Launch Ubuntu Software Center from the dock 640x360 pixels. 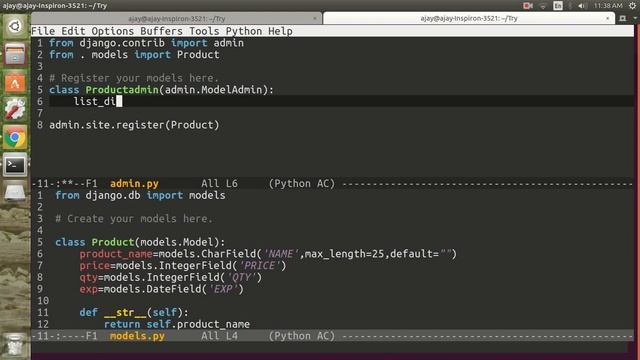[15, 82]
